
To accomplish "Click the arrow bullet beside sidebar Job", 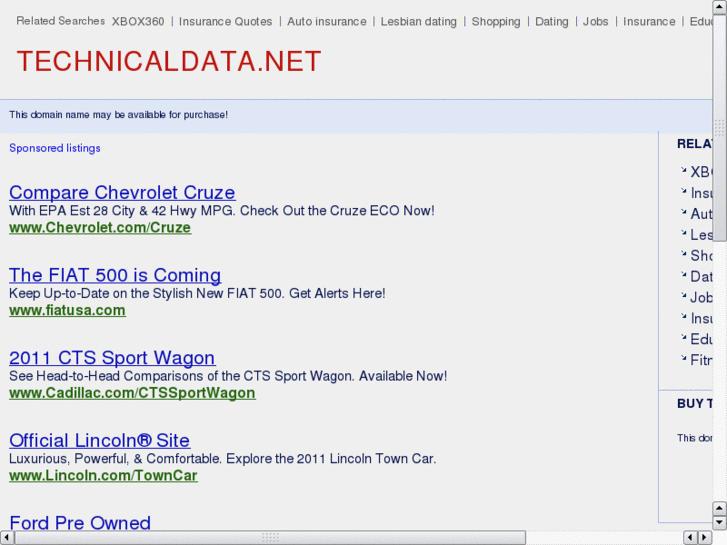I will (x=683, y=295).
